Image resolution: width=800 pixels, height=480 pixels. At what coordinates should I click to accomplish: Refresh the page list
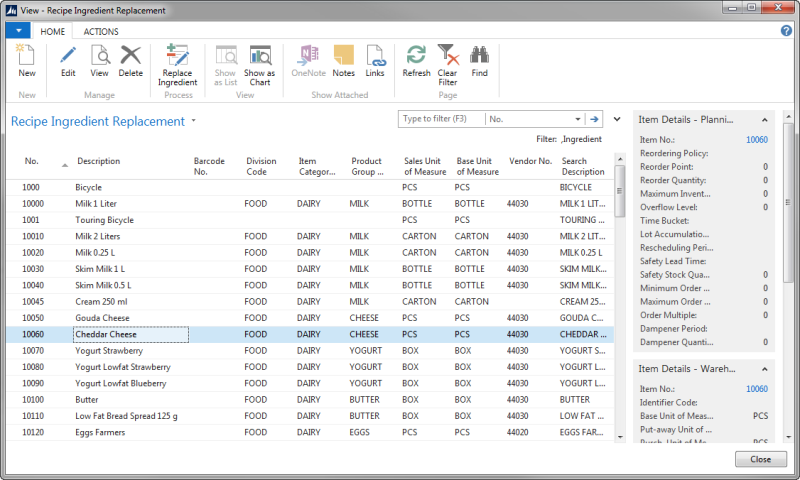pos(416,61)
